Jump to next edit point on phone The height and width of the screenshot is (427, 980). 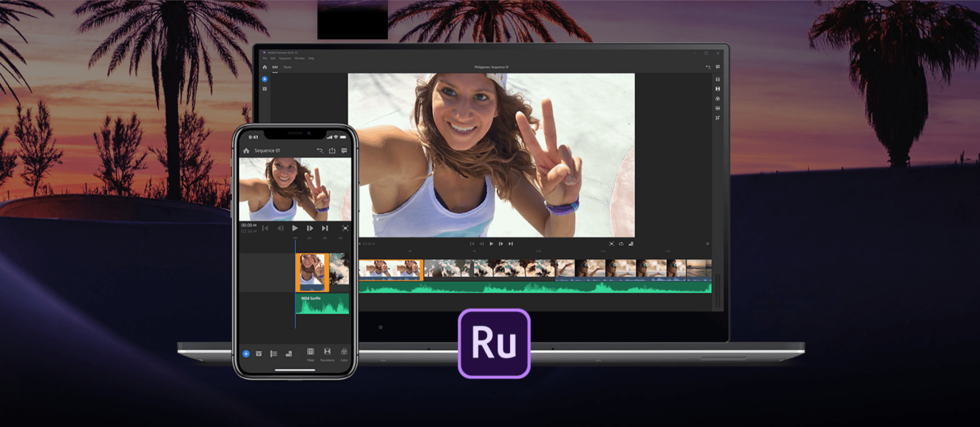325,228
